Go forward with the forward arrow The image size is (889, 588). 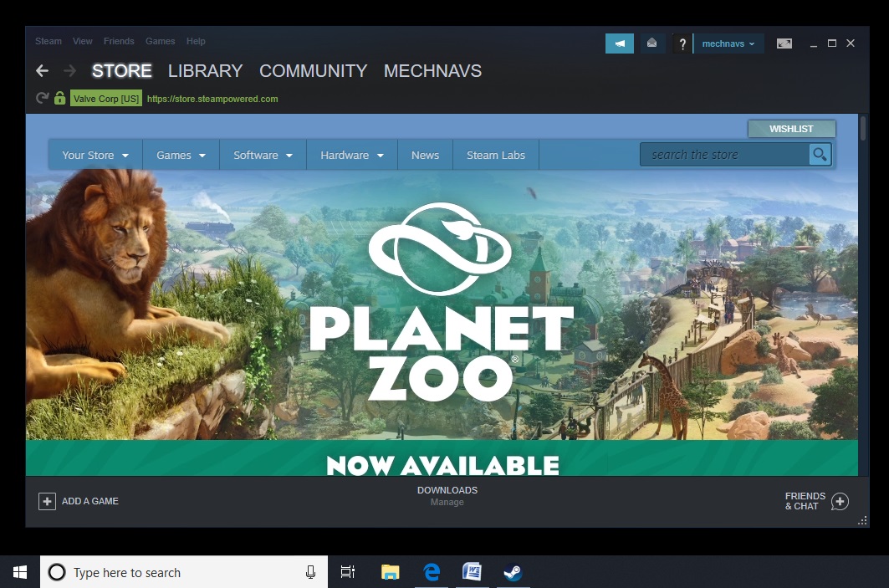click(x=69, y=71)
